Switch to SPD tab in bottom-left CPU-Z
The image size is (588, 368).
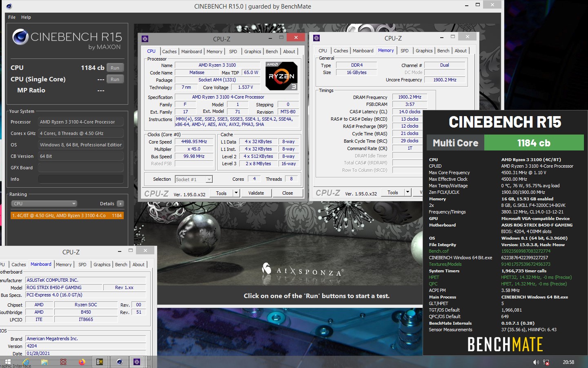tap(82, 265)
